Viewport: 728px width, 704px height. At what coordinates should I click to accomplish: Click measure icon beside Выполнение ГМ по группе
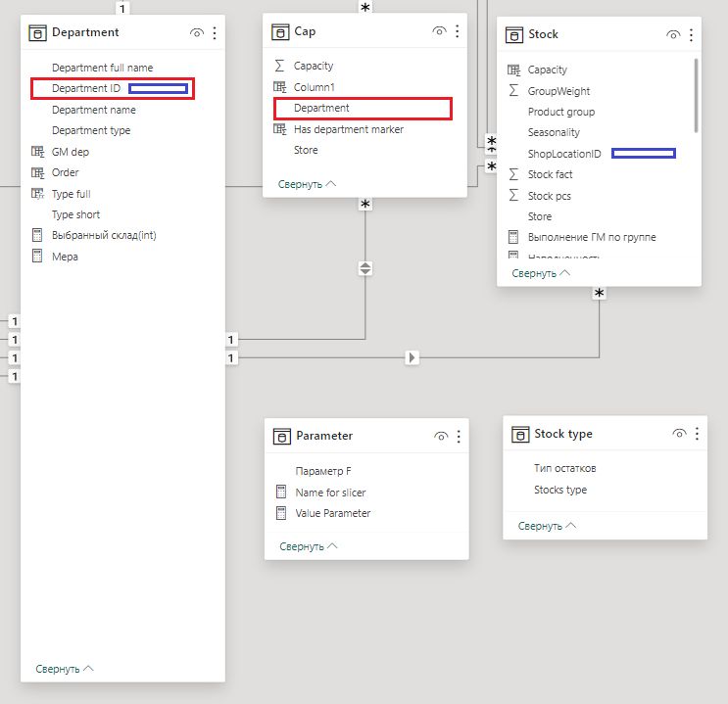[513, 237]
